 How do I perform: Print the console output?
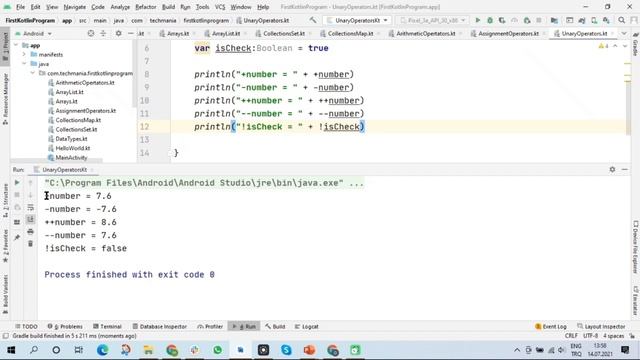coord(31,232)
